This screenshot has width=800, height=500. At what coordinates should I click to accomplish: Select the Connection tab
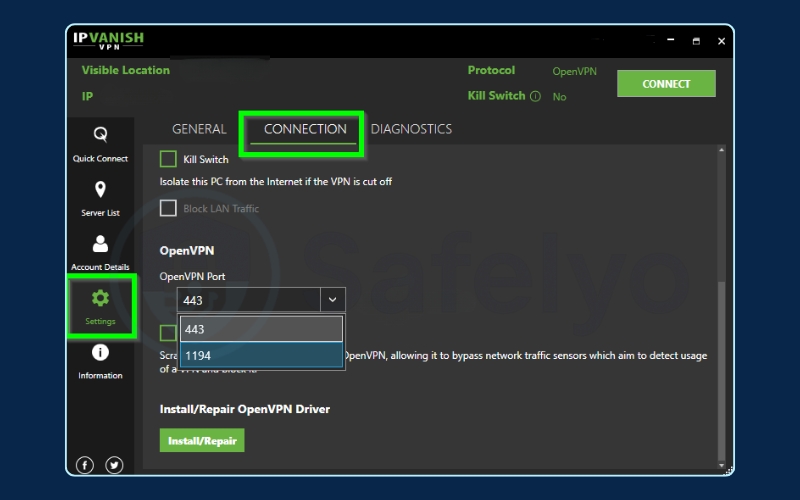(305, 129)
